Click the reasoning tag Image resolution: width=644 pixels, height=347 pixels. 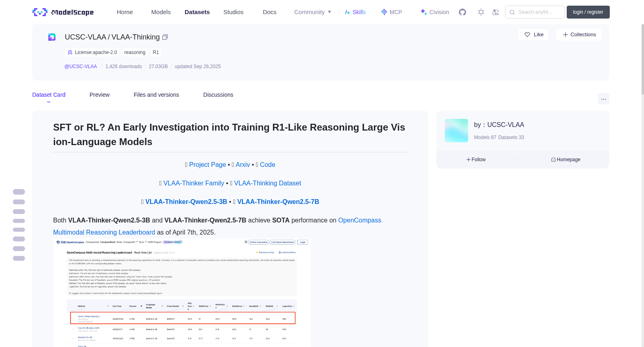(135, 52)
